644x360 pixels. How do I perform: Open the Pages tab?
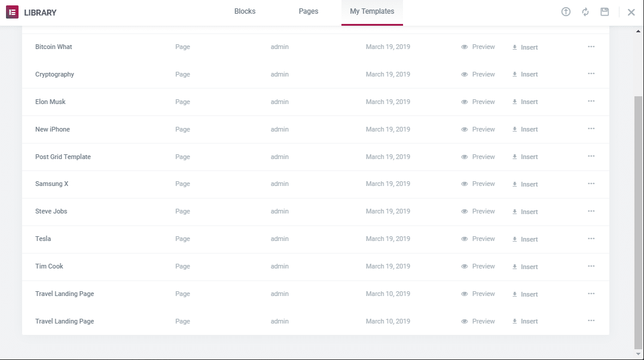[x=309, y=11]
